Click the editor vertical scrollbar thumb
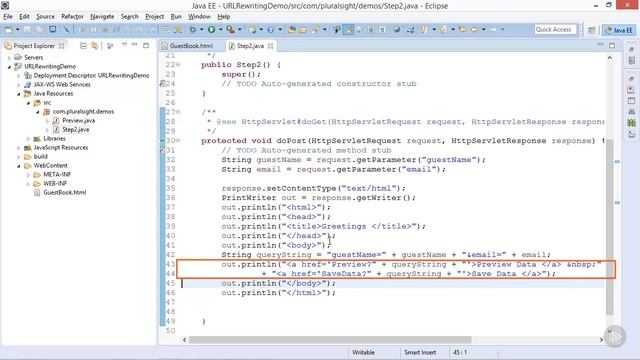640x360 pixels. [x=610, y=227]
